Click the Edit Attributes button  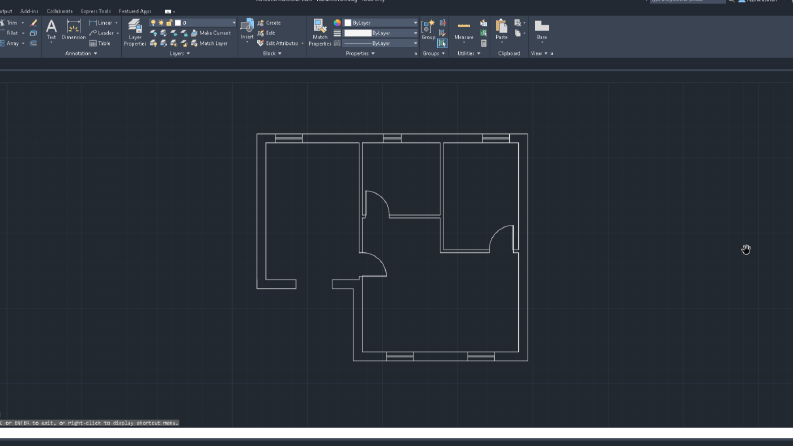pos(278,43)
